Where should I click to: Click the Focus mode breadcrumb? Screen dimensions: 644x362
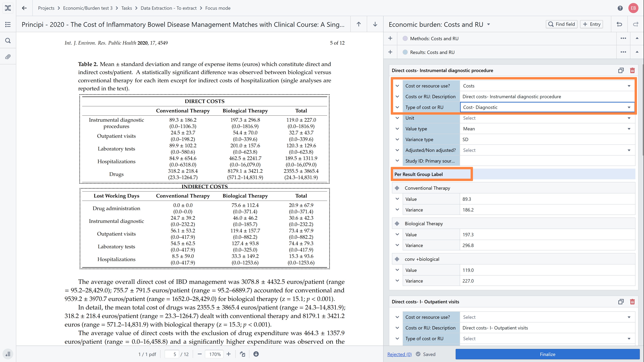tap(218, 8)
